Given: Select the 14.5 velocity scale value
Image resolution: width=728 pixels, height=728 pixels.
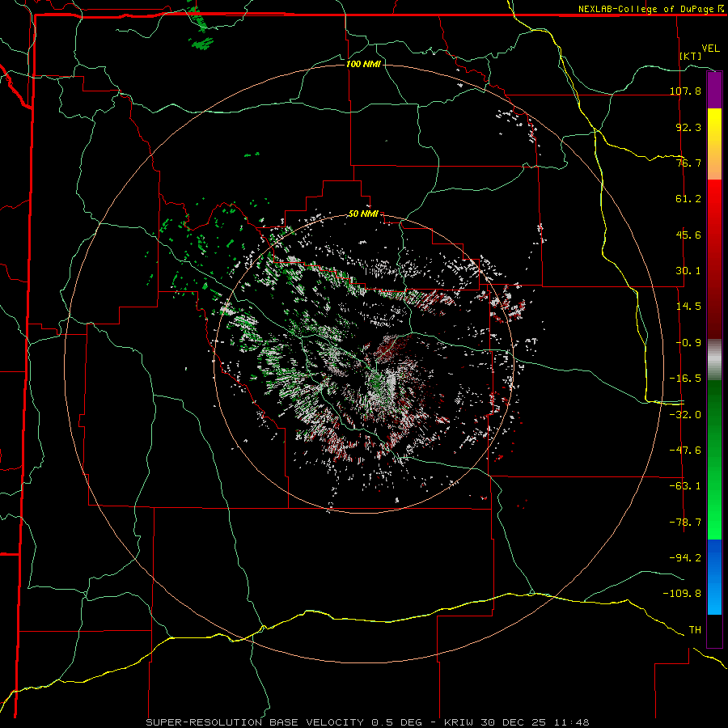Looking at the screenshot, I should (x=688, y=307).
